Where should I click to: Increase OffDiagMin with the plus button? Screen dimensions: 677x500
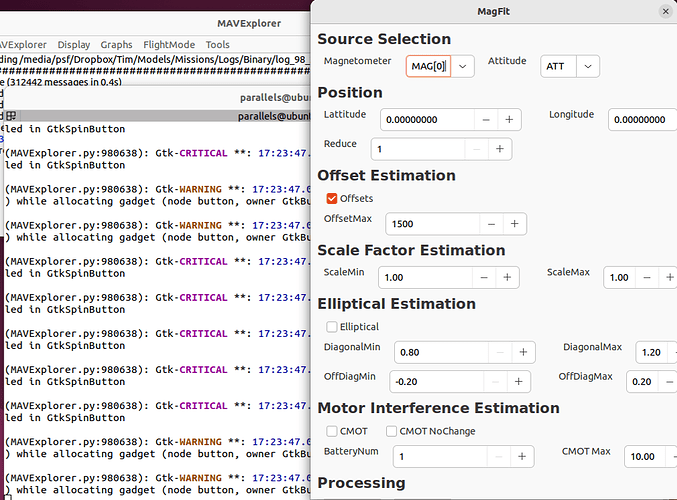519,382
